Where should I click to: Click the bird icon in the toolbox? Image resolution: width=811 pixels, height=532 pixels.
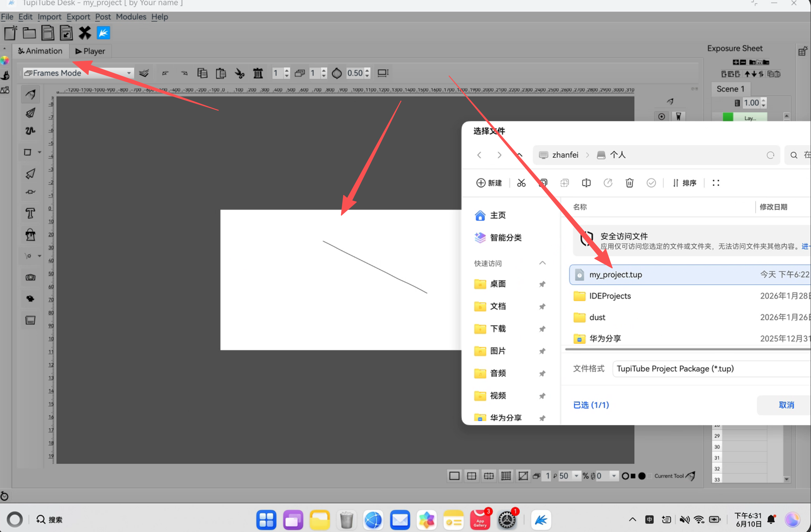(x=31, y=298)
